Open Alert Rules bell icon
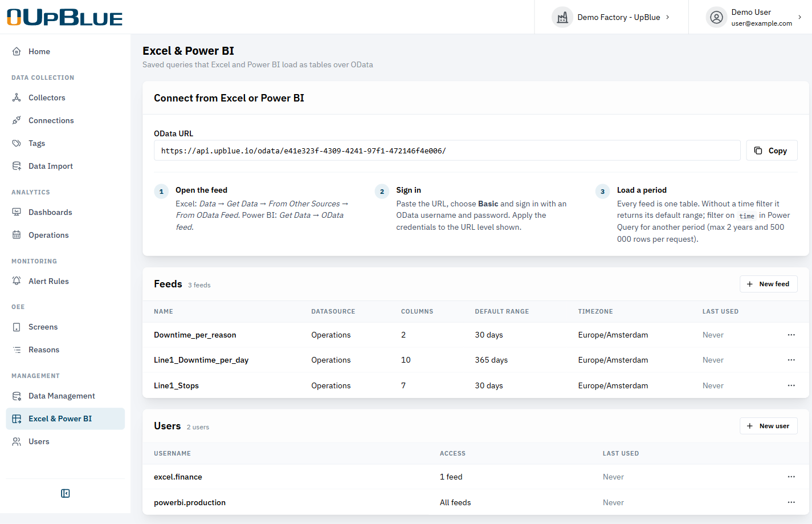The width and height of the screenshot is (812, 524). pos(17,281)
